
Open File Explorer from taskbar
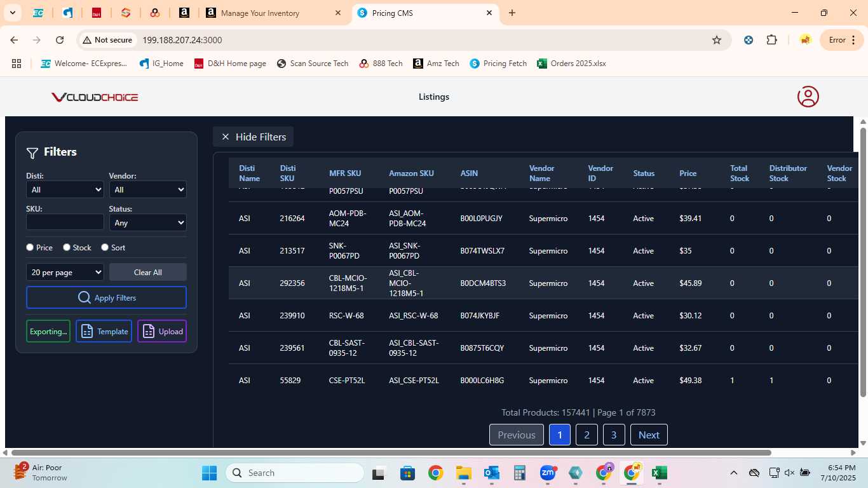463,473
